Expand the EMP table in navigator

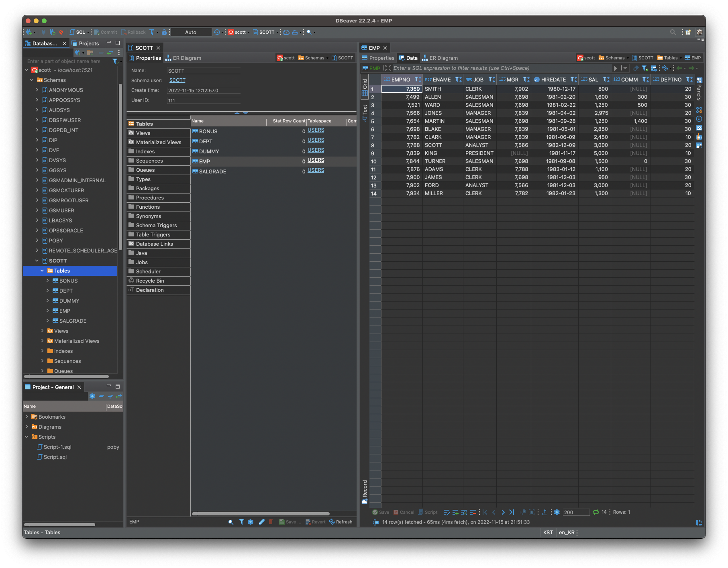[47, 311]
